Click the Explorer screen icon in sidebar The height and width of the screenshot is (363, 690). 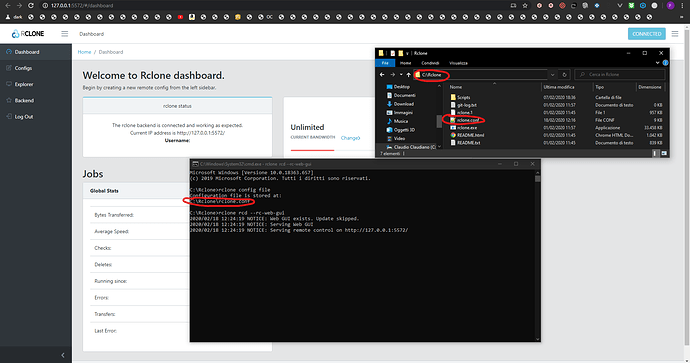9,84
